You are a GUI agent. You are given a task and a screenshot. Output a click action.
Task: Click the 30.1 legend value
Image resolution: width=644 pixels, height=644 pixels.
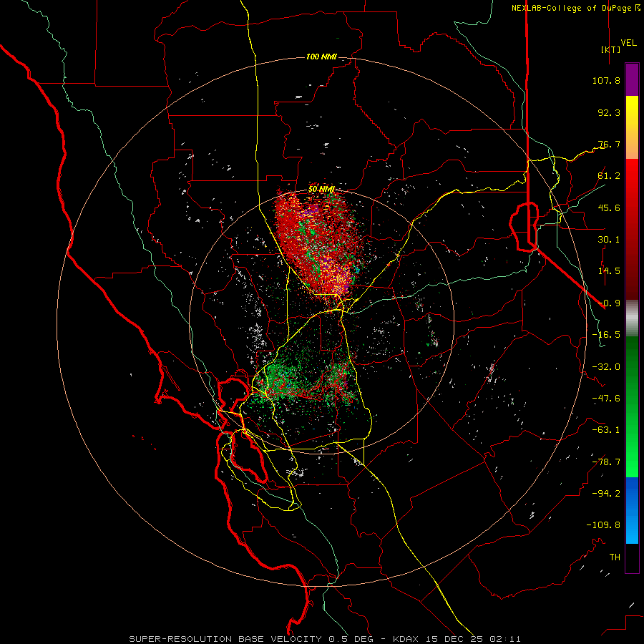pyautogui.click(x=609, y=240)
